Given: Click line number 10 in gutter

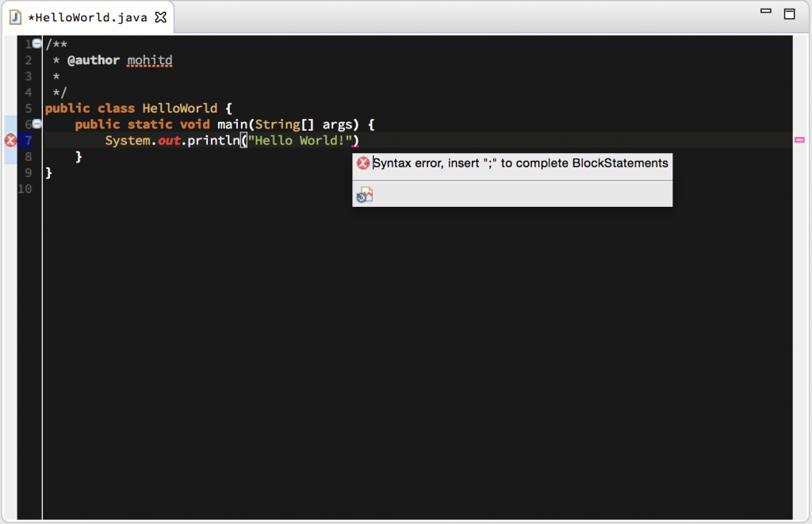Looking at the screenshot, I should (x=25, y=189).
